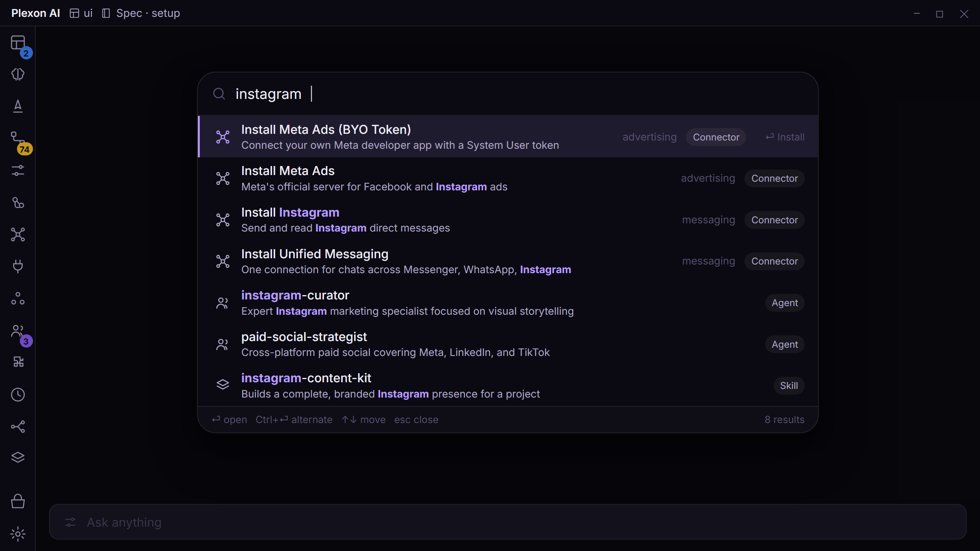Open the plug icon in the sidebar
The height and width of the screenshot is (551, 980).
[x=18, y=266]
